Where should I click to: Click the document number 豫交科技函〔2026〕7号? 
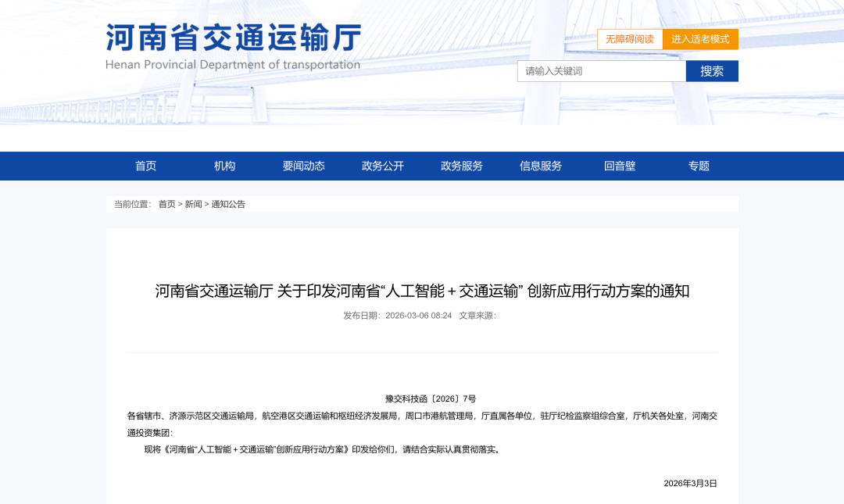(431, 399)
